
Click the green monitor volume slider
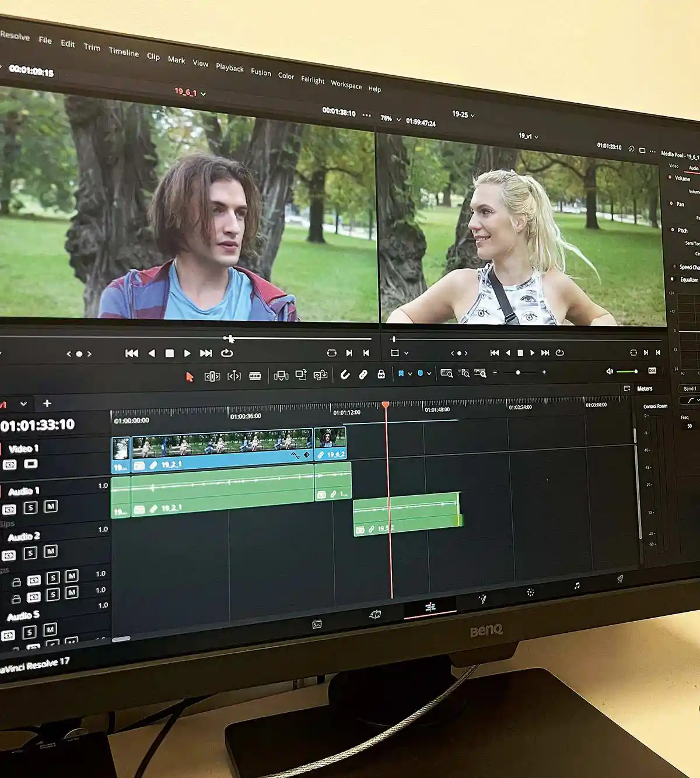pyautogui.click(x=628, y=371)
